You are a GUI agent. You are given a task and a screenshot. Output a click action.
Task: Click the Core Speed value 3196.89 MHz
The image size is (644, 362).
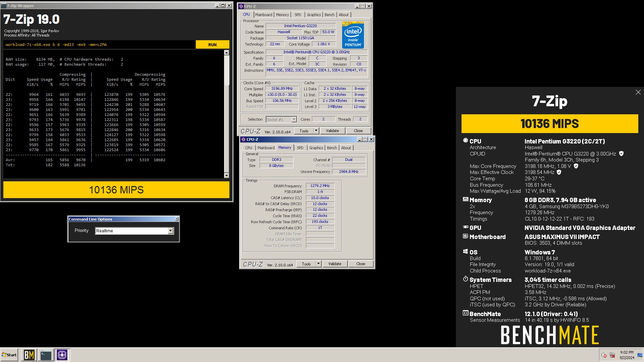282,88
